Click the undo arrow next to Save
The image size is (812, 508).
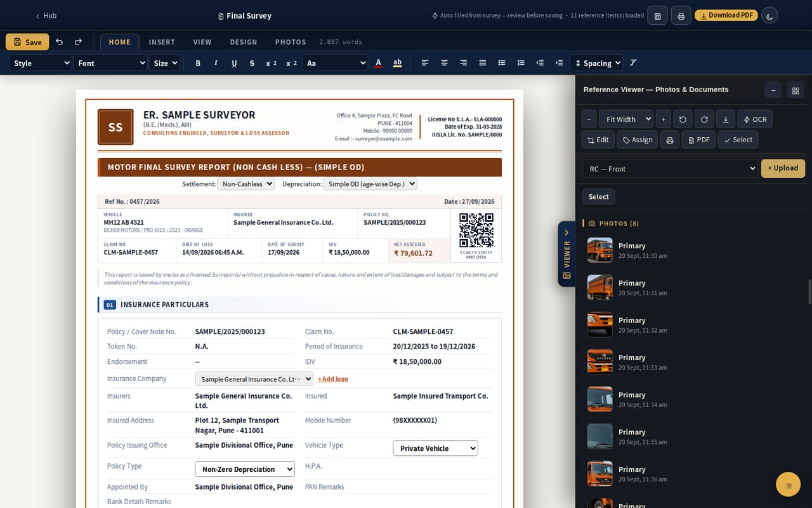(59, 42)
